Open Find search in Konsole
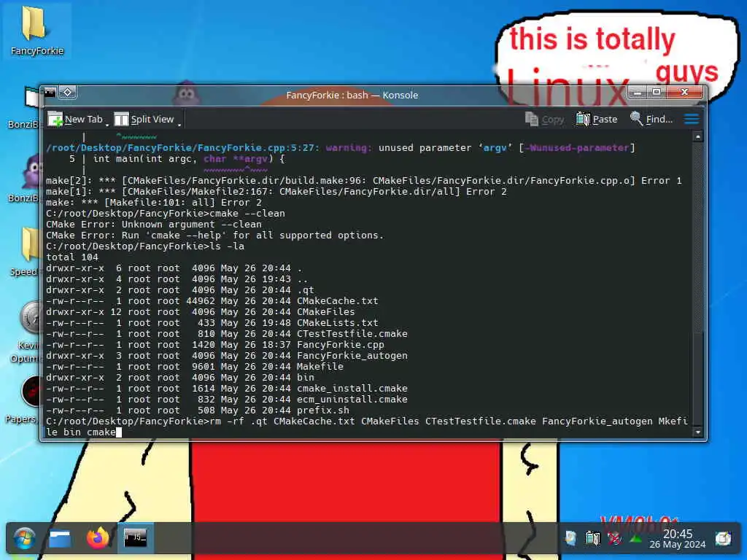Image resolution: width=747 pixels, height=560 pixels. point(651,119)
